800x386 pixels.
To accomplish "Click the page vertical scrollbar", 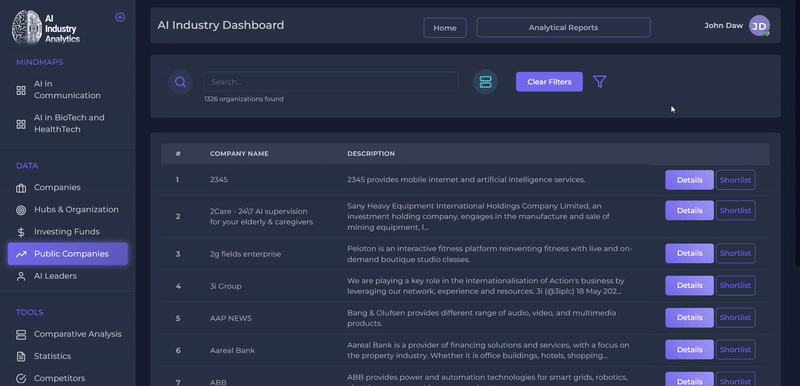I will click(797, 133).
